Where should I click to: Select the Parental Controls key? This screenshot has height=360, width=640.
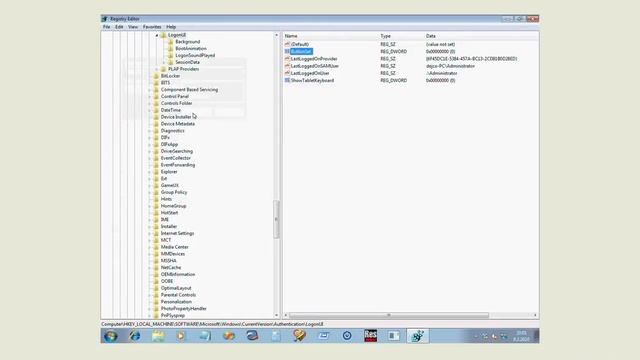[178, 295]
